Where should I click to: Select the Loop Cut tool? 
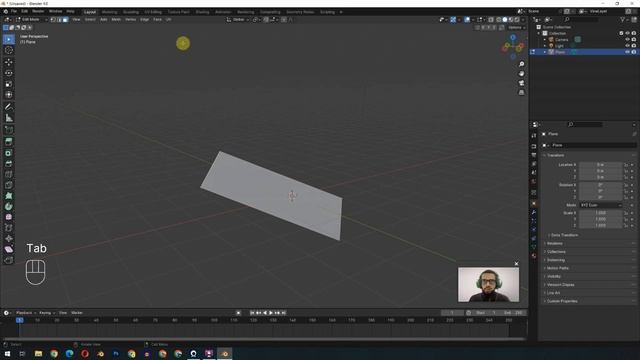[x=9, y=174]
